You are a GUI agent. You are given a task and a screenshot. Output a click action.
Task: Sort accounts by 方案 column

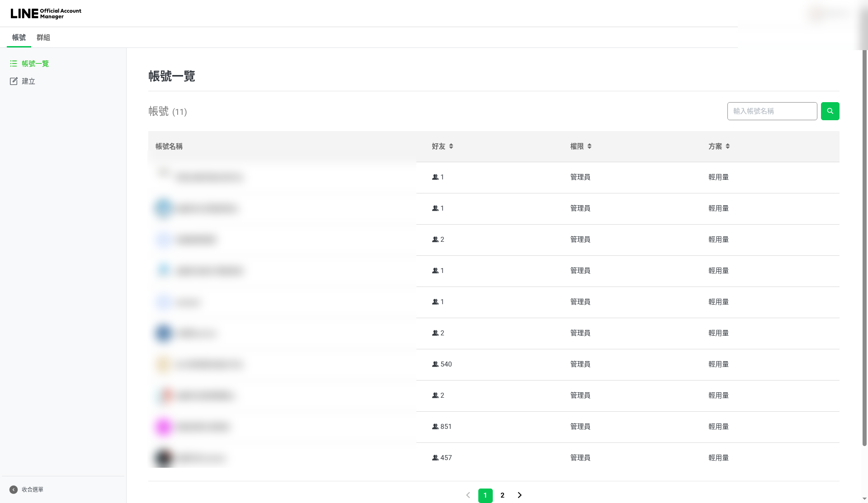pyautogui.click(x=719, y=146)
